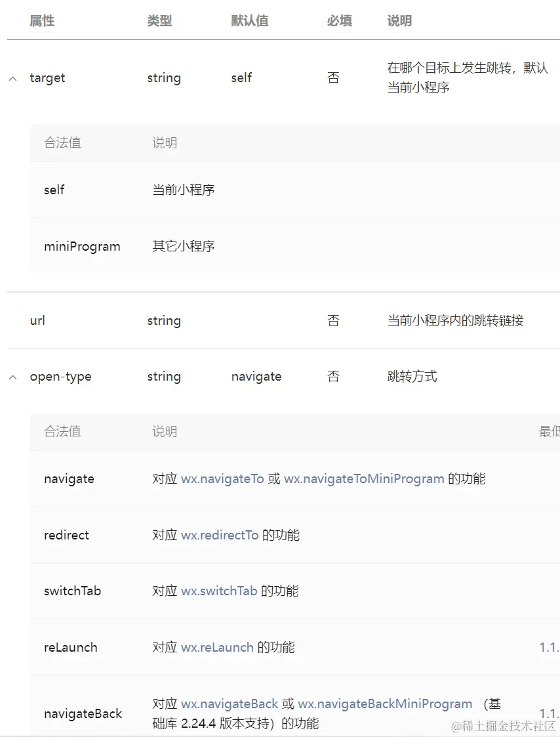
Task: Click the 默认值 column header
Action: (x=249, y=21)
